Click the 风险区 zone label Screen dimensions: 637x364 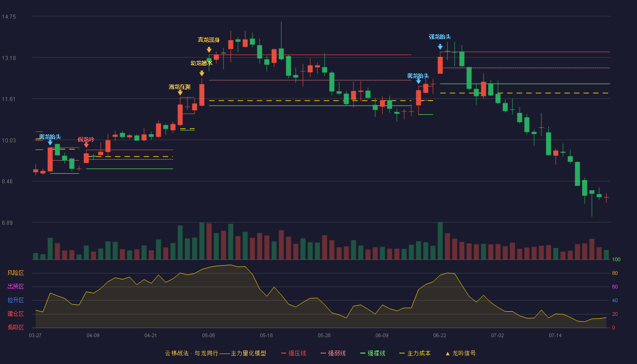click(15, 273)
